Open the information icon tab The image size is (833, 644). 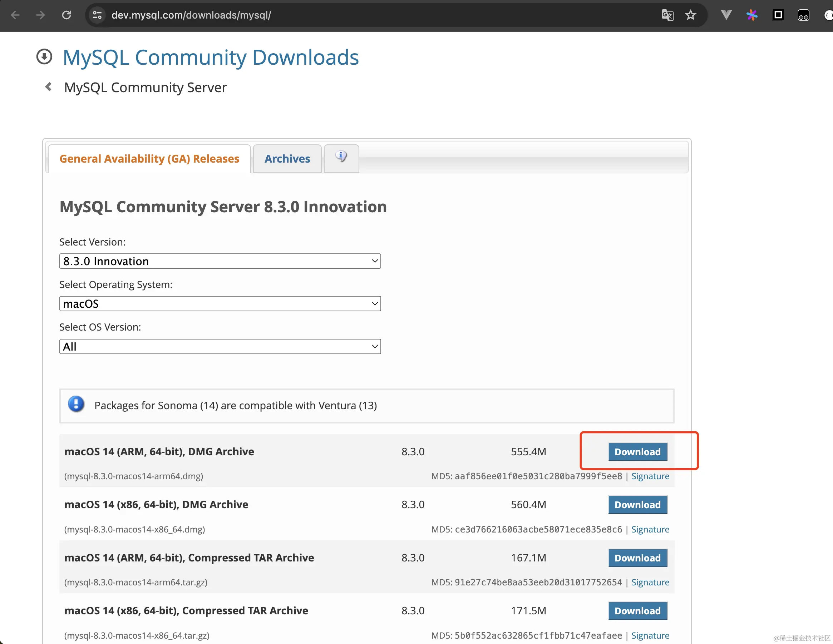(341, 157)
